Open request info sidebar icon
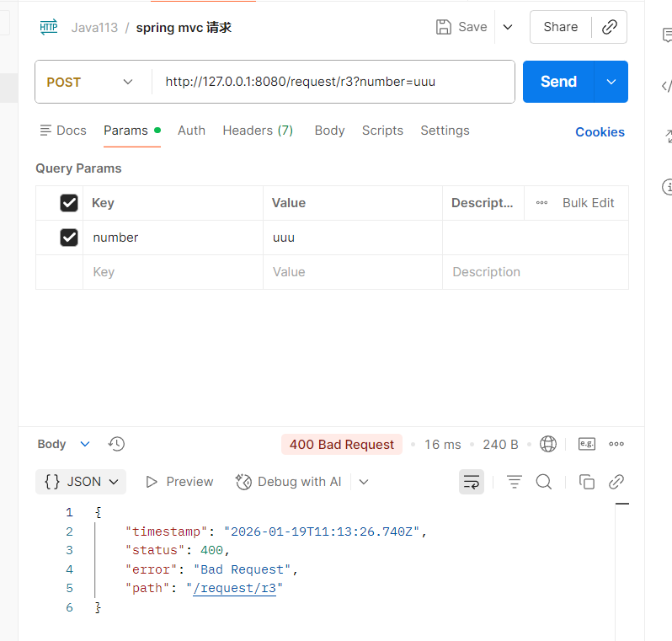This screenshot has height=641, width=672. click(667, 187)
